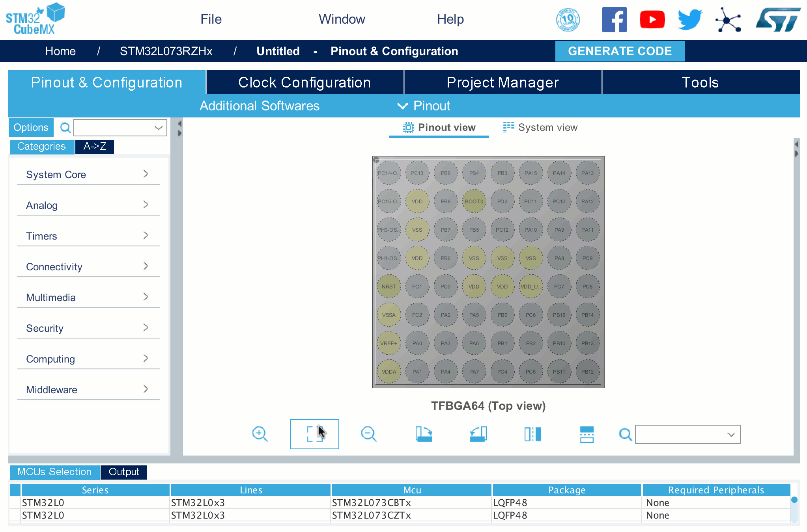
Task: Open the peripheral search magnifier in the sidebar
Action: tap(65, 128)
